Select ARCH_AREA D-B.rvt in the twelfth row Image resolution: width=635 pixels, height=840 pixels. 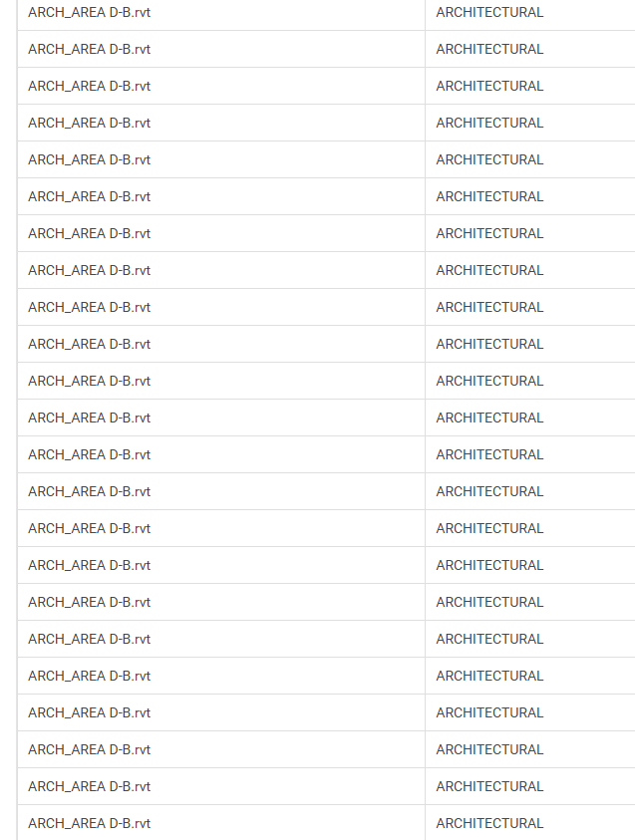pos(89,418)
